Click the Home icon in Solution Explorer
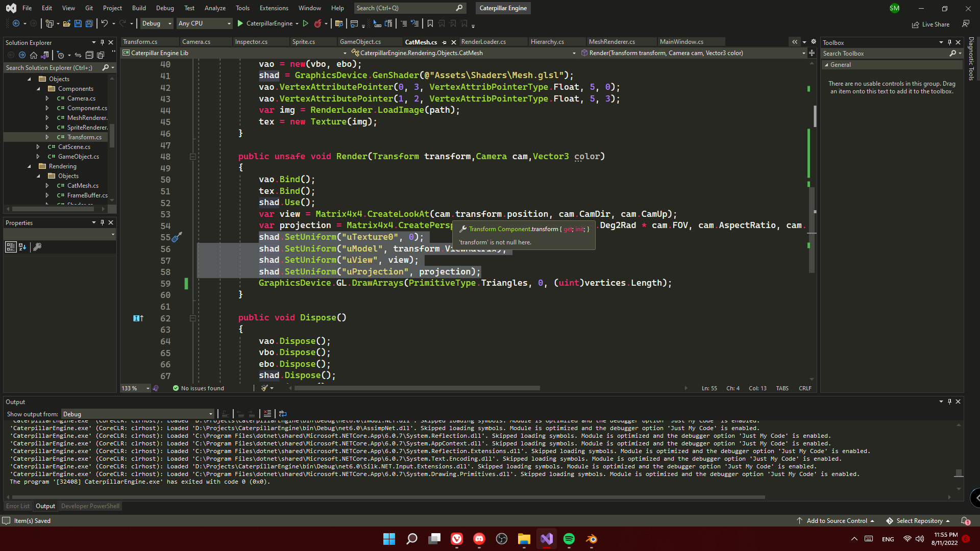Image resolution: width=980 pixels, height=551 pixels. (34, 55)
